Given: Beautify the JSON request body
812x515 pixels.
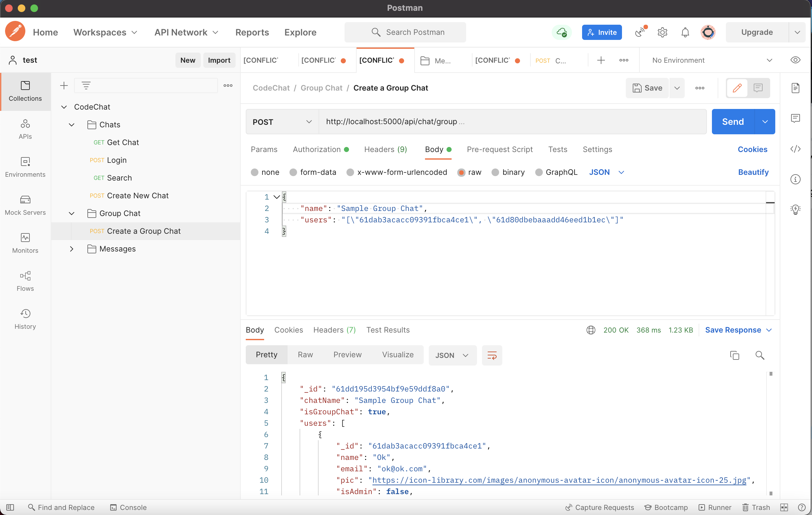Looking at the screenshot, I should (754, 172).
